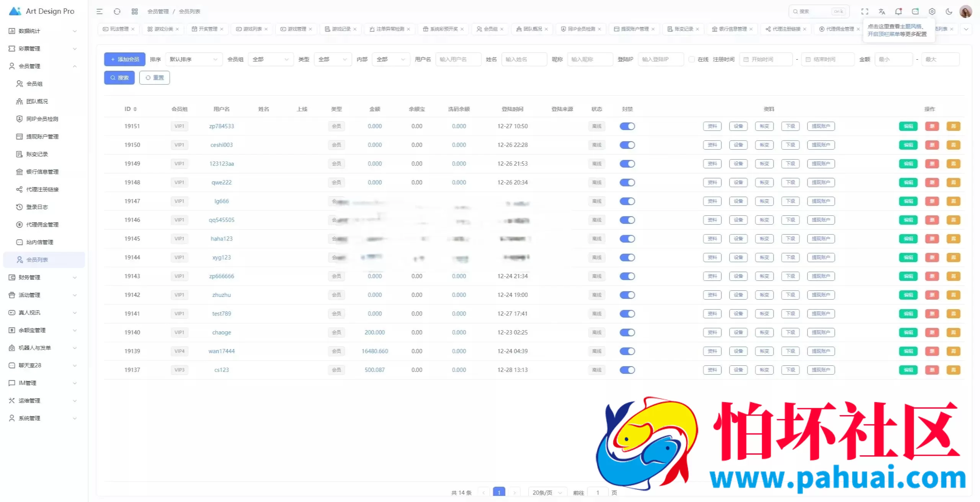Open 会员组 in the sidebar
Image resolution: width=980 pixels, height=502 pixels.
44,84
